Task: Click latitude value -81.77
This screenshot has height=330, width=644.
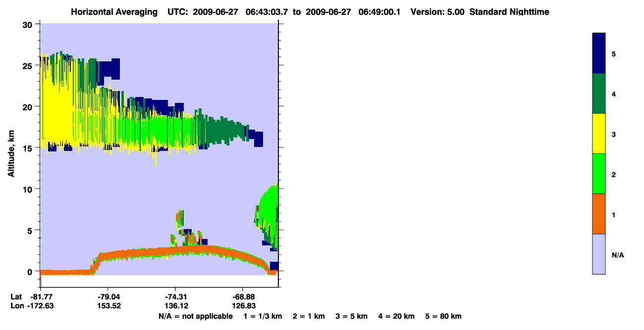Action: [x=43, y=296]
